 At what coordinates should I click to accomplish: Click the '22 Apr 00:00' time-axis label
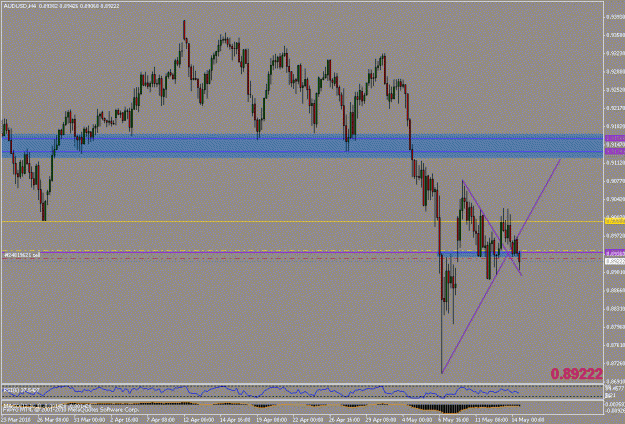tap(309, 420)
